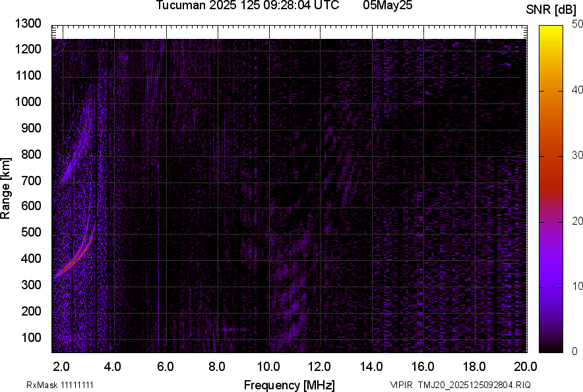The height and width of the screenshot is (392, 583).
Task: Click the frequency tick label '6.0'
Action: (x=165, y=367)
